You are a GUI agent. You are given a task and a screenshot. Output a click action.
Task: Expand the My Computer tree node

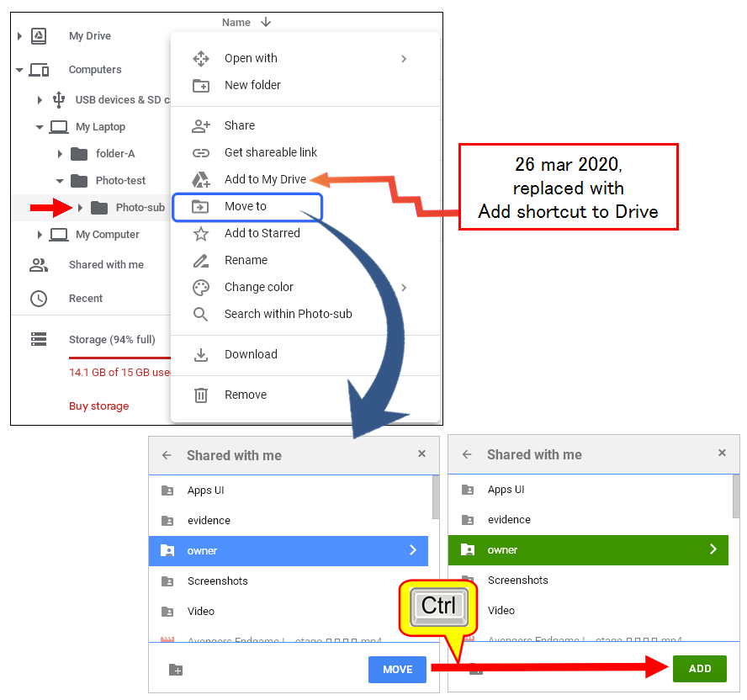pyautogui.click(x=40, y=235)
